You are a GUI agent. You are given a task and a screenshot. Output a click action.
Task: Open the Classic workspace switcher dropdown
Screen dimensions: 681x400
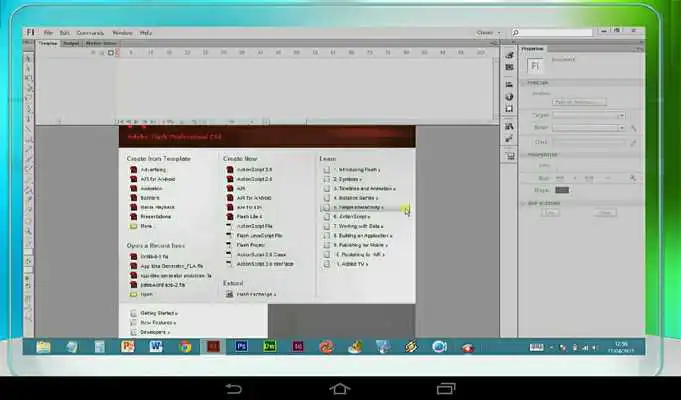(x=489, y=33)
